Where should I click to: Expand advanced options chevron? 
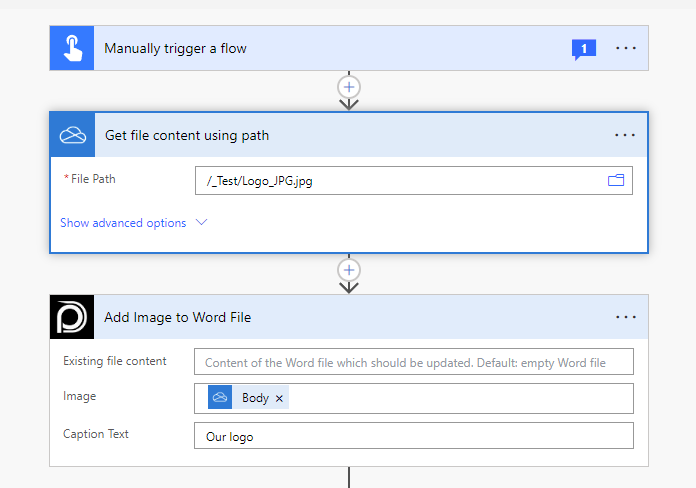(x=202, y=223)
